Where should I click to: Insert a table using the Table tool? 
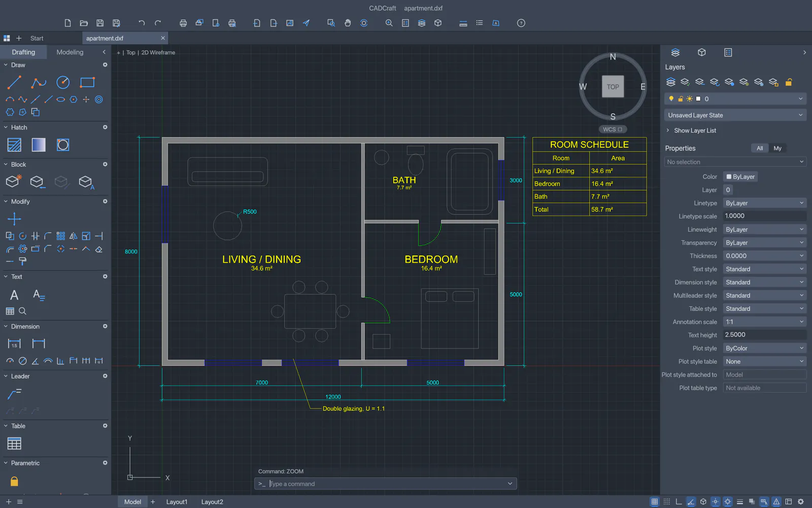(14, 443)
